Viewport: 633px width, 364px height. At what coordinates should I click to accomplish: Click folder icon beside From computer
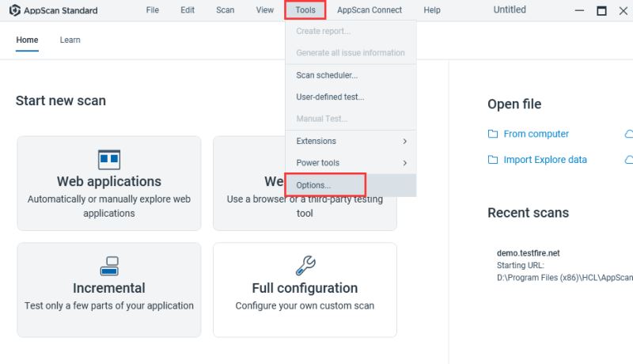coord(492,134)
